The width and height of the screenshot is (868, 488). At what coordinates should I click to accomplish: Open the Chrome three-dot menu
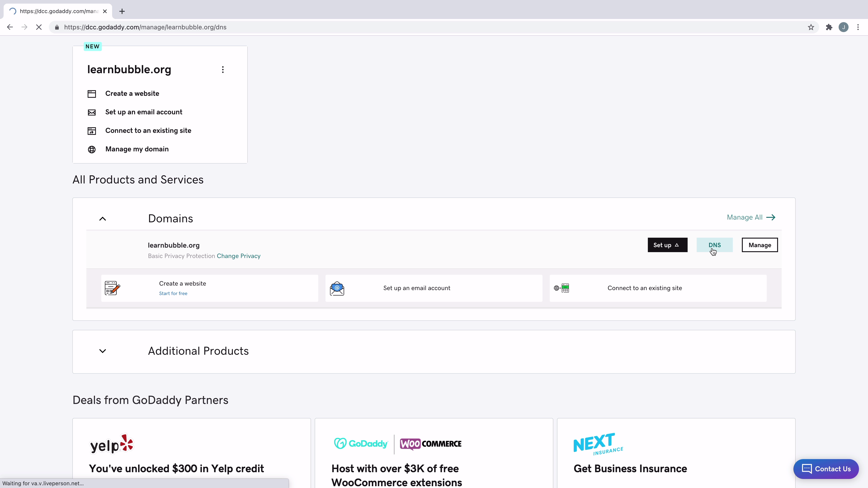858,27
